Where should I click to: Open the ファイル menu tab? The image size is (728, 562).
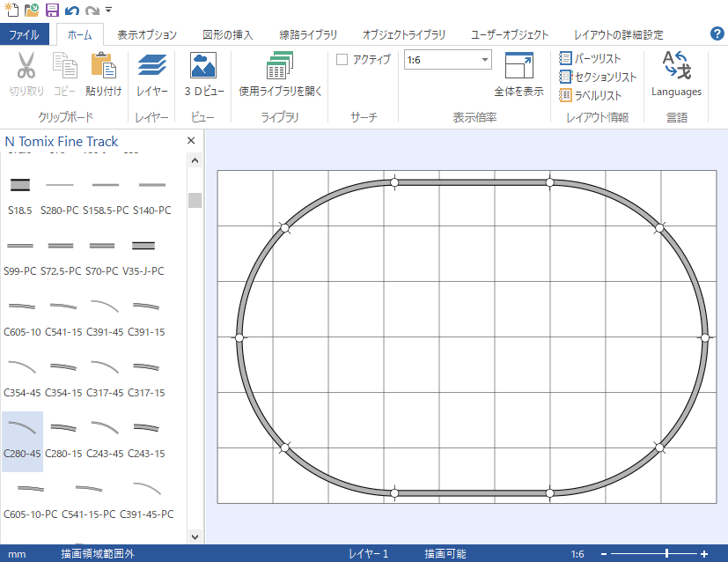click(24, 34)
